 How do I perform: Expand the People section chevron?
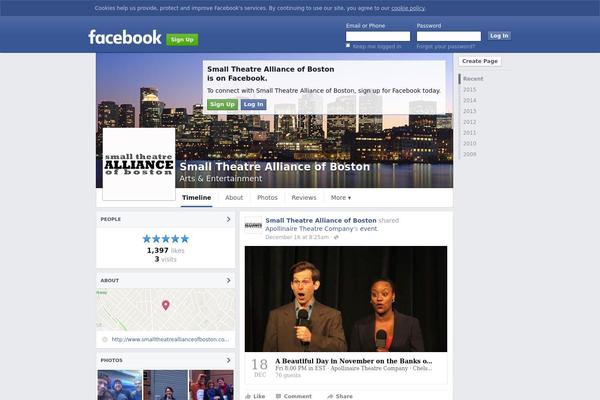(x=228, y=219)
